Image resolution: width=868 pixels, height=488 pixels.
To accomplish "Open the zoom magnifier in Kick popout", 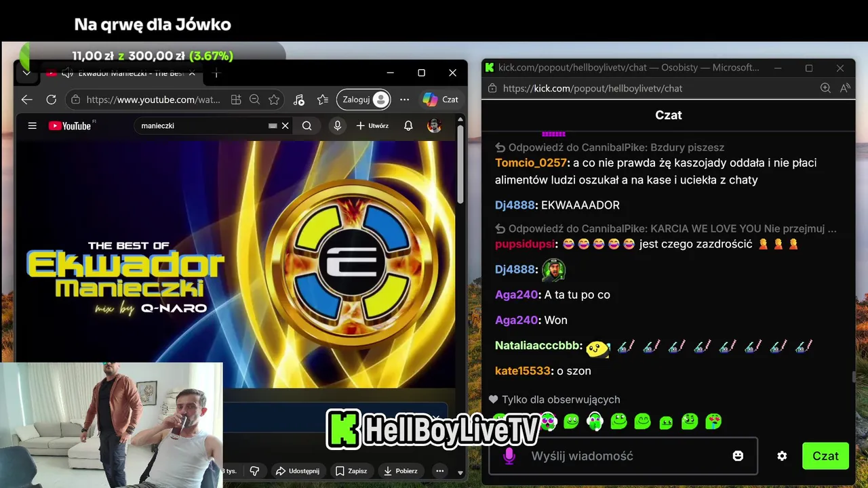I will (825, 88).
